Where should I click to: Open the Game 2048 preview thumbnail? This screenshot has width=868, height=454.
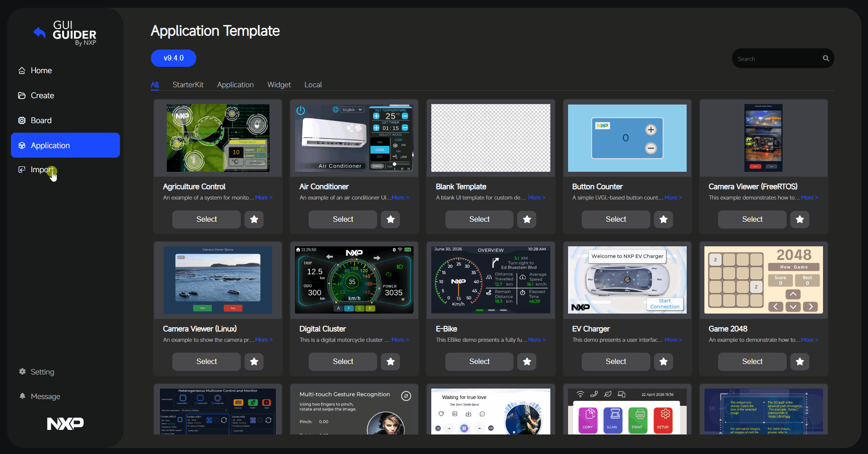coord(763,280)
